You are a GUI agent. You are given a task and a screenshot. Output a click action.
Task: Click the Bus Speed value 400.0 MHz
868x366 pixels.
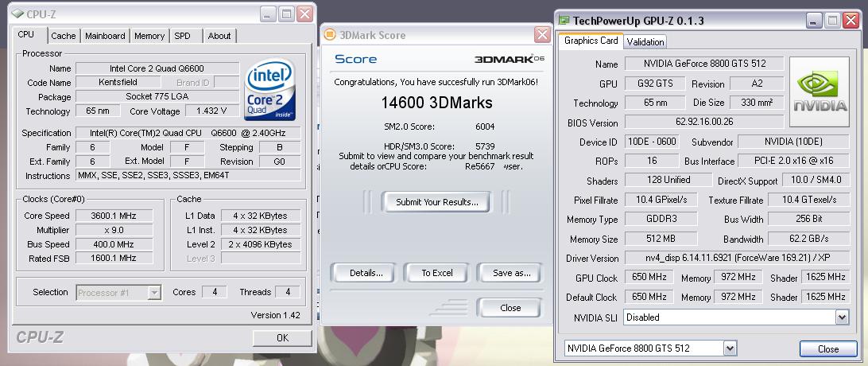pyautogui.click(x=114, y=244)
